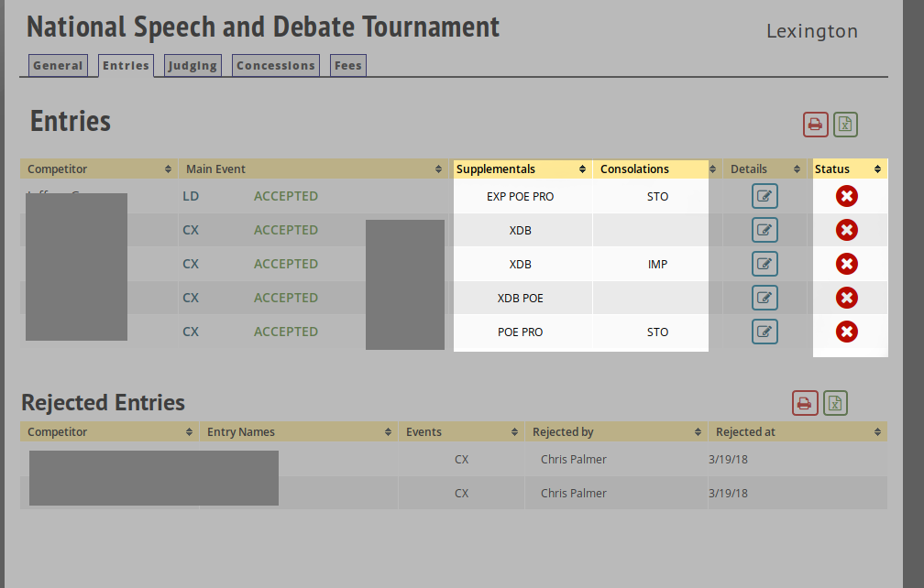Print the Rejected Entries list
The width and height of the screenshot is (924, 588).
pos(805,403)
